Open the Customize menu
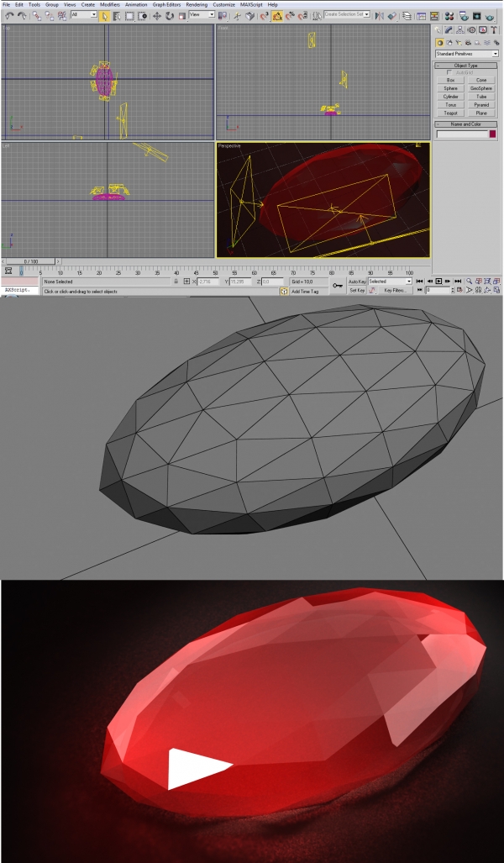The width and height of the screenshot is (504, 863). pos(223,4)
